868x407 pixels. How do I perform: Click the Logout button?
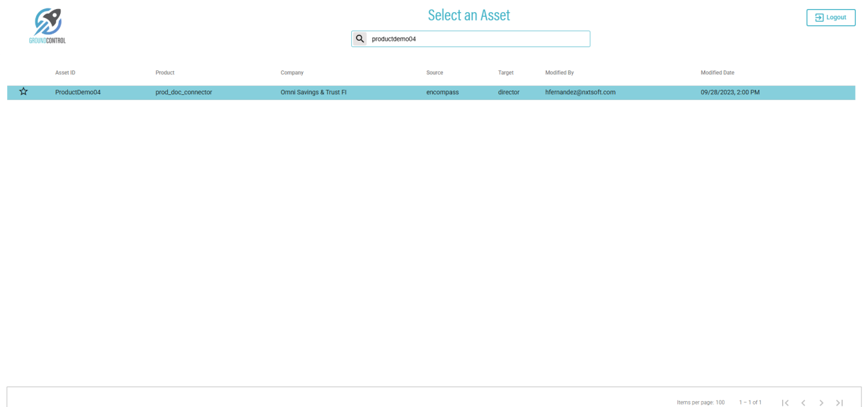pyautogui.click(x=831, y=17)
